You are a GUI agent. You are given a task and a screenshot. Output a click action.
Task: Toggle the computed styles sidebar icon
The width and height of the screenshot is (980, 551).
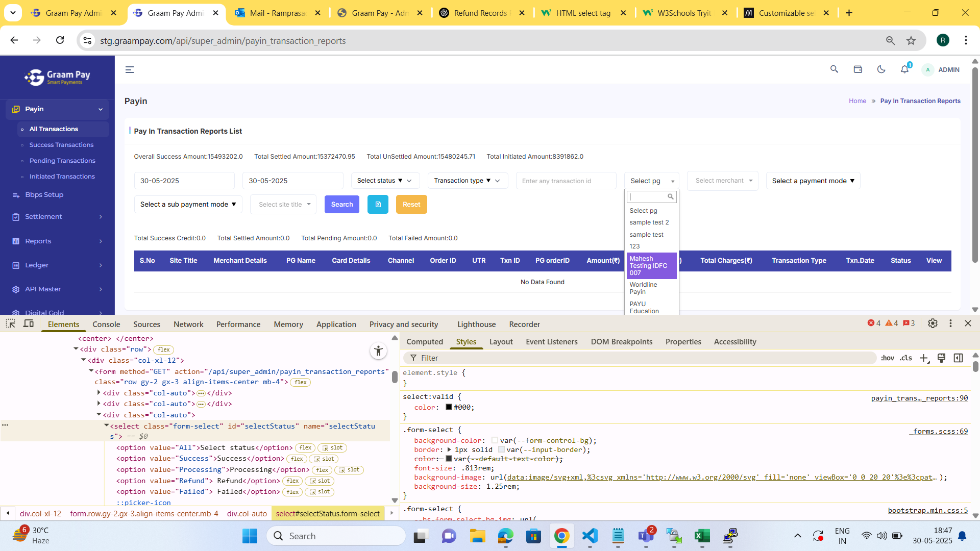[x=958, y=358]
